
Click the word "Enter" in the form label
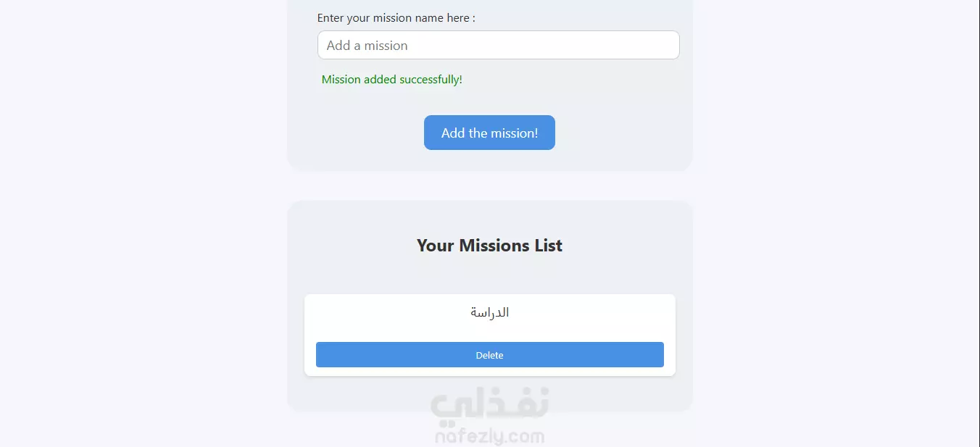[331, 18]
